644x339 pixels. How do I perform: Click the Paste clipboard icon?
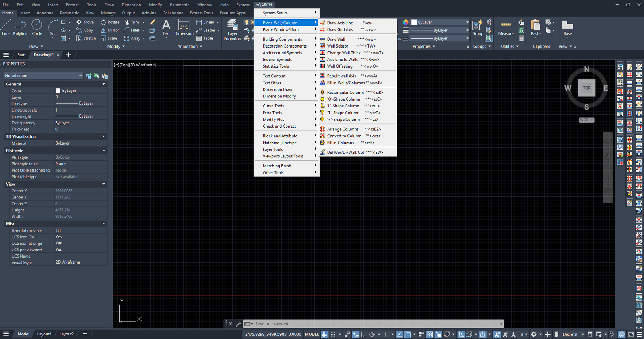click(535, 27)
